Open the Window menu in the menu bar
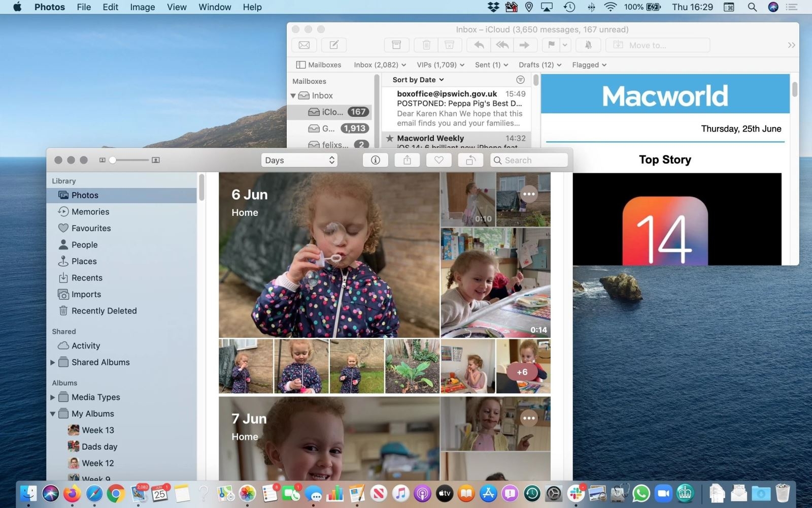812x508 pixels. coord(214,7)
